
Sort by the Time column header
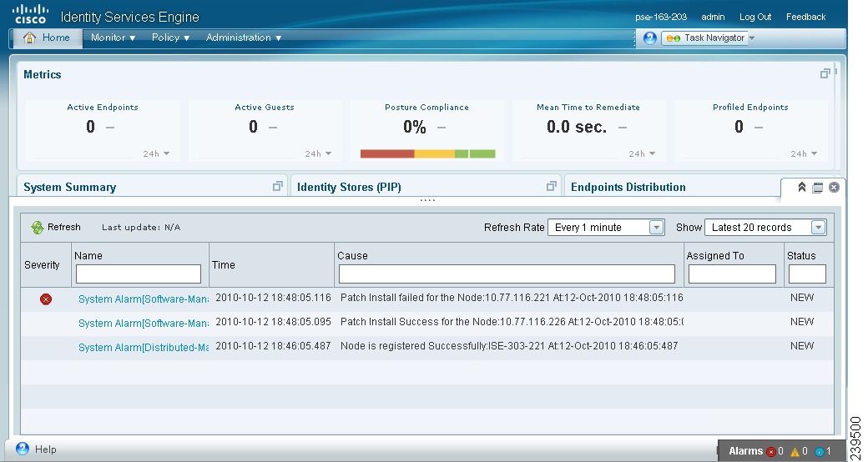point(224,265)
